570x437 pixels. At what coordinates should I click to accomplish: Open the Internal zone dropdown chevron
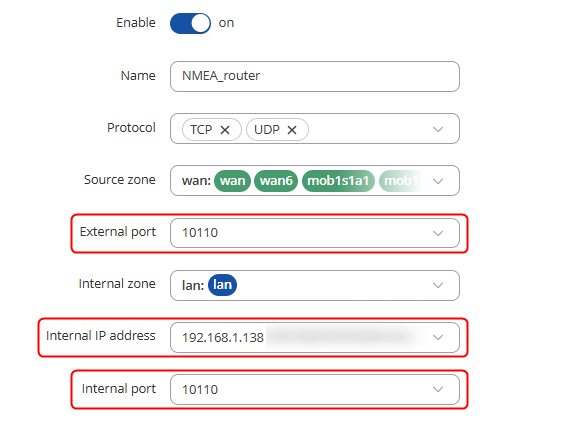click(x=438, y=285)
